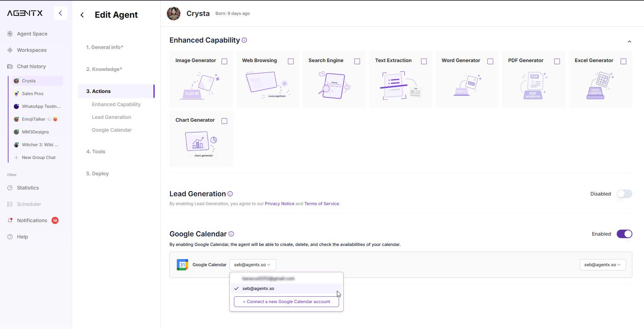
Task: Click the PDF Generator illustration
Action: click(x=534, y=85)
